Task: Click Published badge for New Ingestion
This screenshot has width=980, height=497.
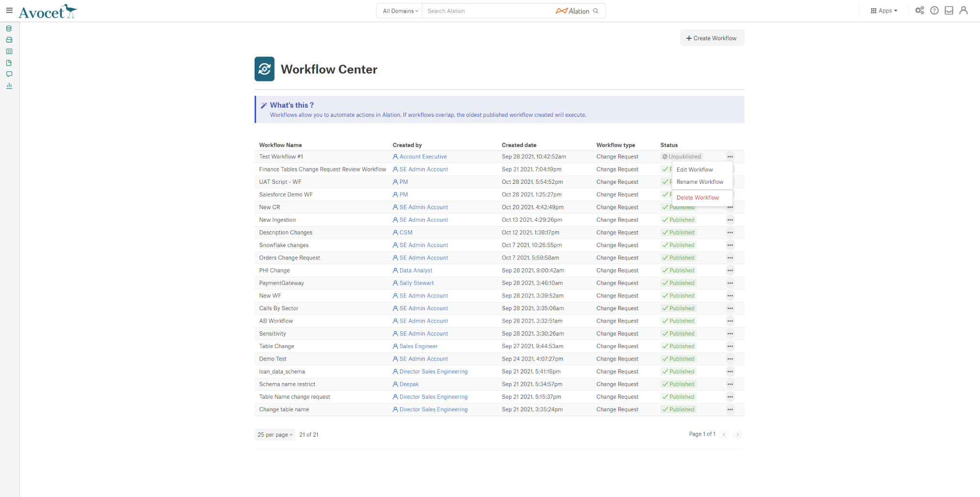Action: point(679,220)
